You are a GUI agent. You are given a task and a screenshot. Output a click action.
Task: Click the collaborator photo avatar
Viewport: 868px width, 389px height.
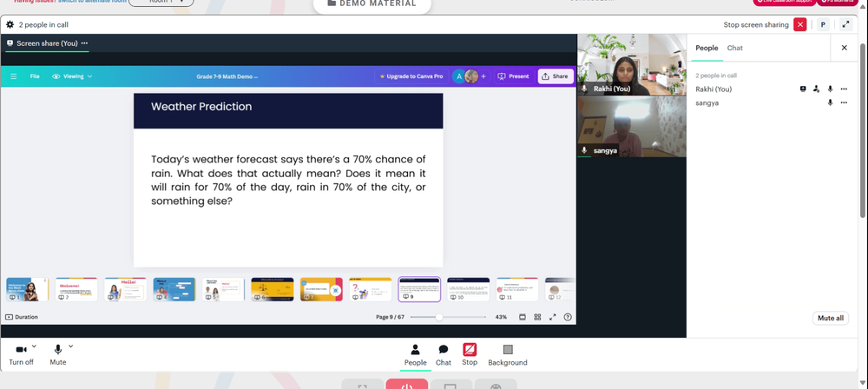471,76
